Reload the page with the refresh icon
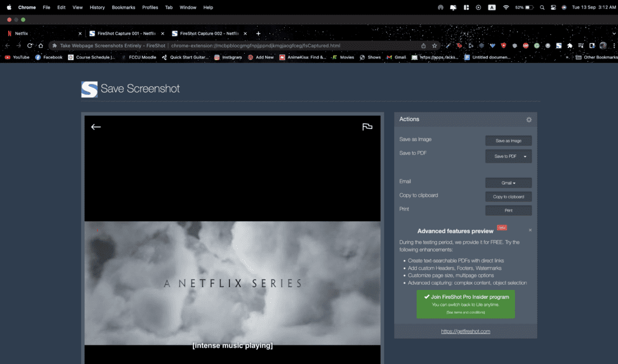 pyautogui.click(x=30, y=45)
